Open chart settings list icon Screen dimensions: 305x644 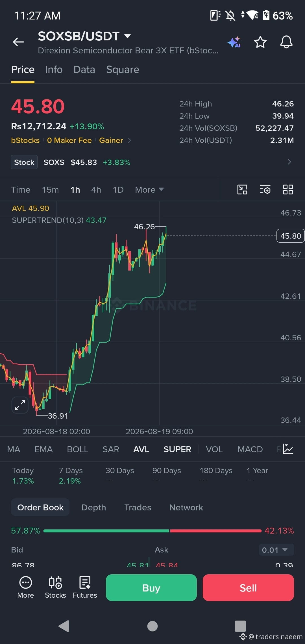[x=265, y=190]
